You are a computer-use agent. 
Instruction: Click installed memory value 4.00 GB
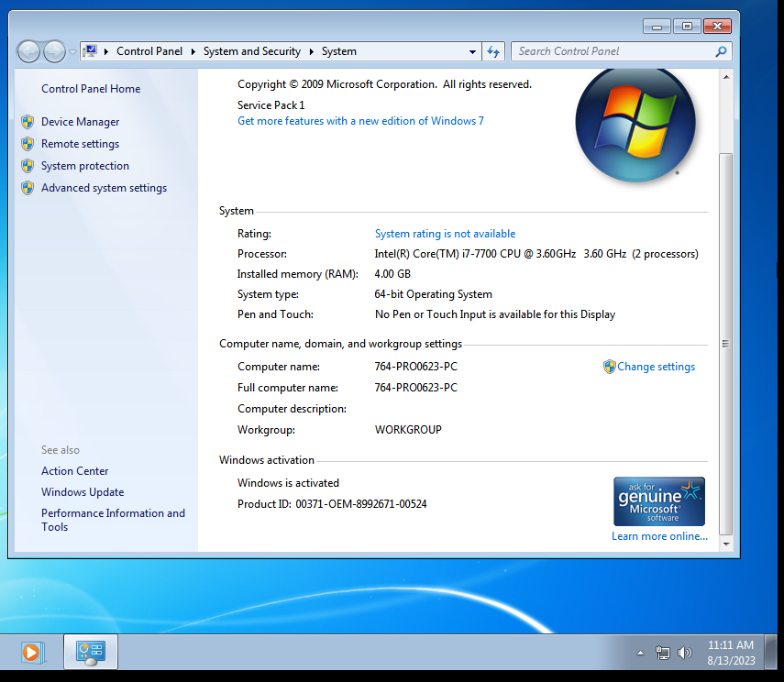click(392, 274)
